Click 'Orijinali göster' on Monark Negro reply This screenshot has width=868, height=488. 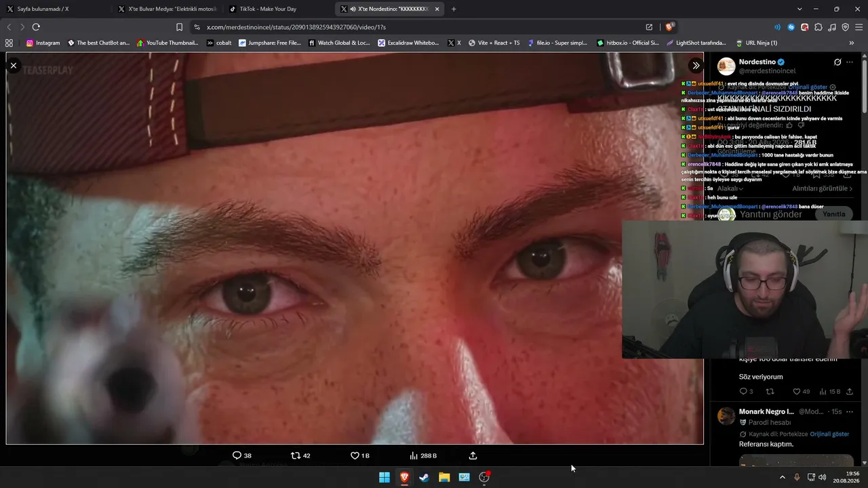[x=829, y=434]
